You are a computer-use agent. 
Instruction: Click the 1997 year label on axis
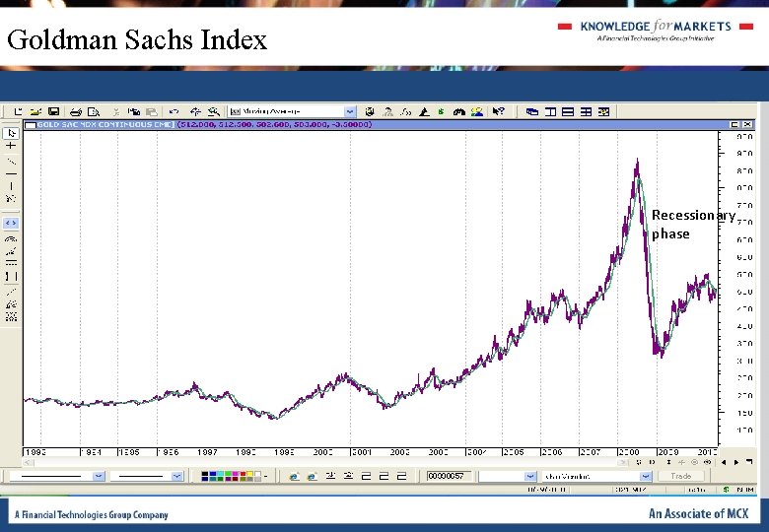coord(207,452)
